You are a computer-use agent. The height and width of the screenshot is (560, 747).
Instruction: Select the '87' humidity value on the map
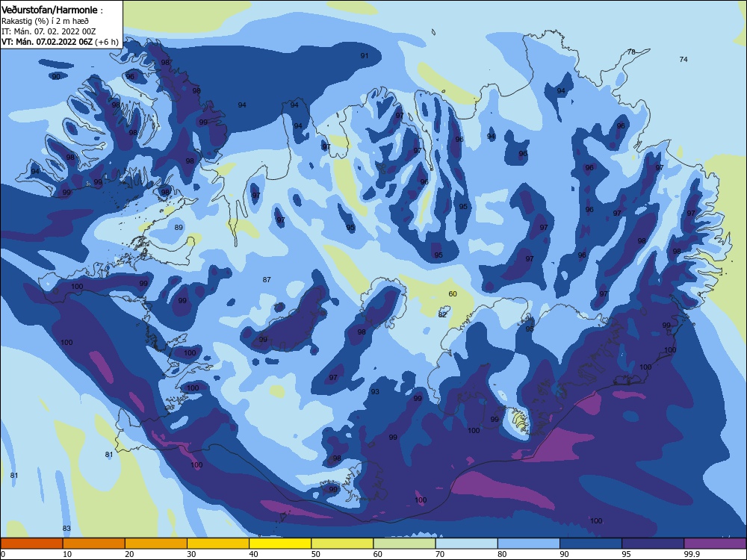pos(267,279)
